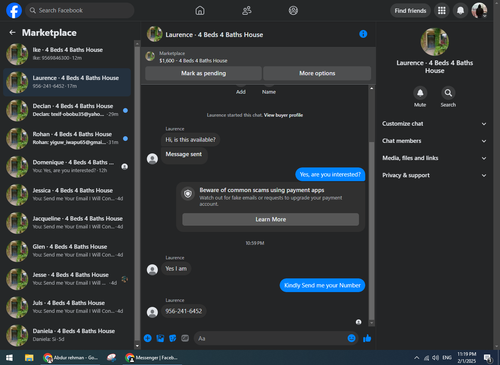Image resolution: width=500 pixels, height=365 pixels.
Task: Click the 'Hi, is this available?' message
Action: pos(191,140)
